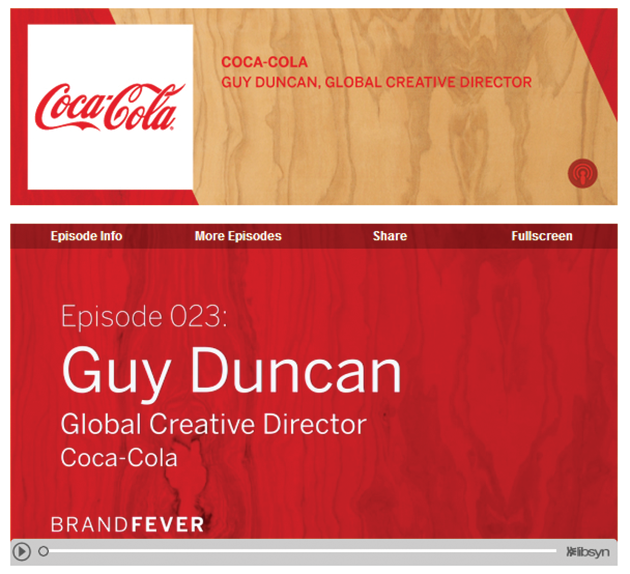Image resolution: width=630 pixels, height=574 pixels.
Task: Open the Episode Info tab
Action: click(x=86, y=236)
